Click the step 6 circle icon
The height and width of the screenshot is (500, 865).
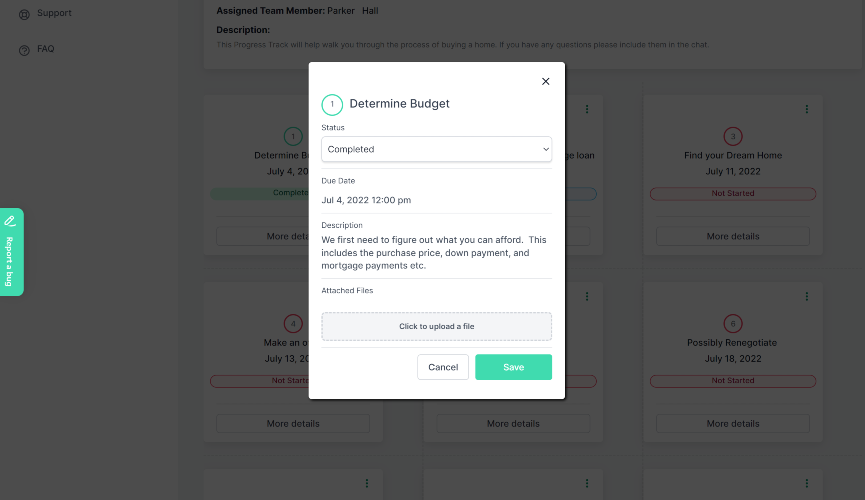coord(733,323)
